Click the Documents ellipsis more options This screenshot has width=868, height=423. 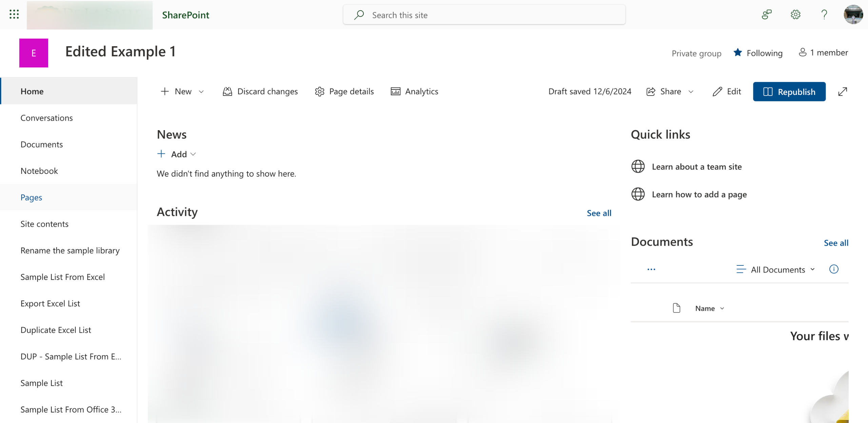coord(651,269)
